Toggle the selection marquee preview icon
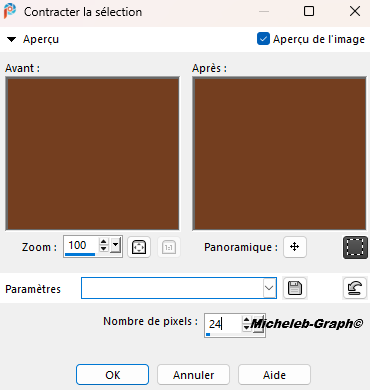The width and height of the screenshot is (370, 390). click(355, 247)
